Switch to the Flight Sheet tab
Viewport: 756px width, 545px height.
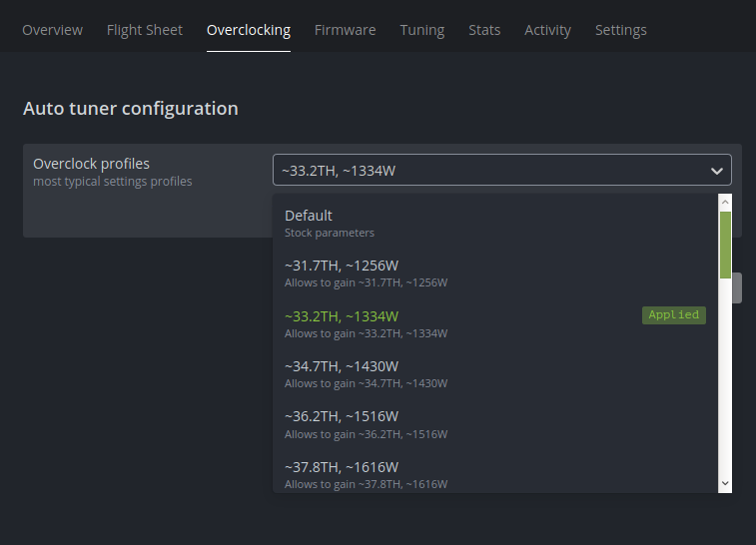(x=145, y=30)
